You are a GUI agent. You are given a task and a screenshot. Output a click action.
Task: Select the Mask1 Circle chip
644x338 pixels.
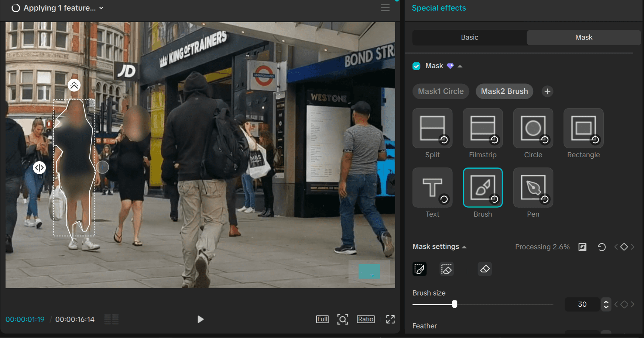441,91
